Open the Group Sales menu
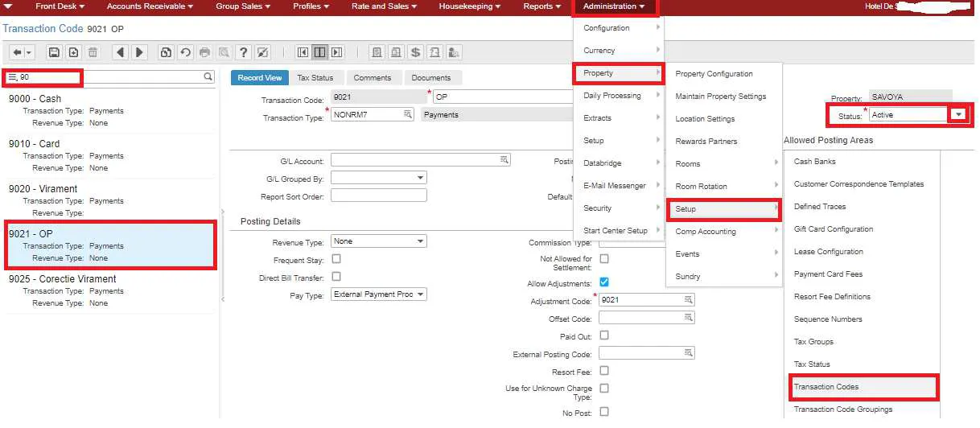This screenshot has width=980, height=428. click(243, 6)
